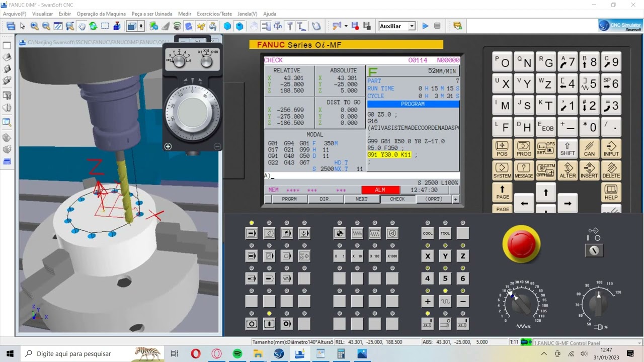The image size is (644, 362).
Task: Click the HELP key on keypad
Action: point(611,192)
